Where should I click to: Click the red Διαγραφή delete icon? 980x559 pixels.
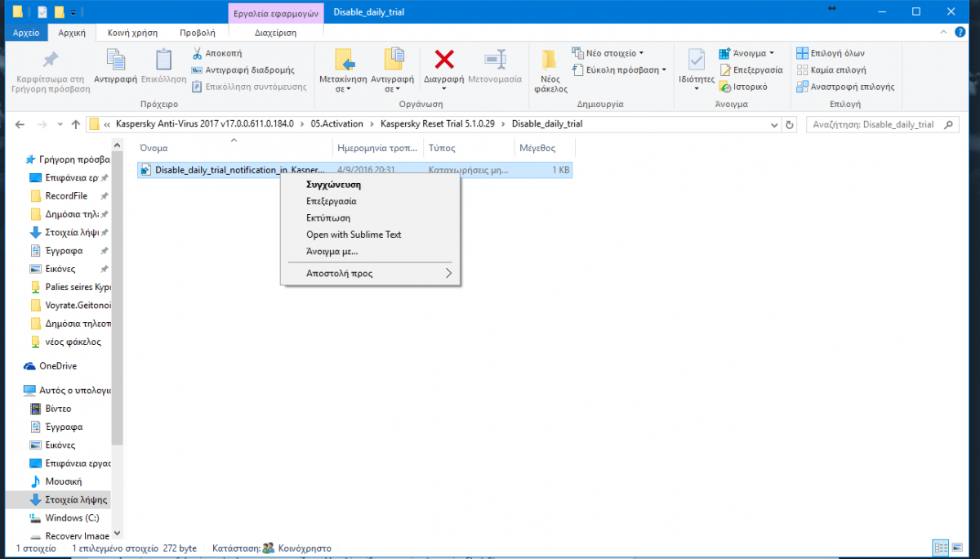[443, 60]
